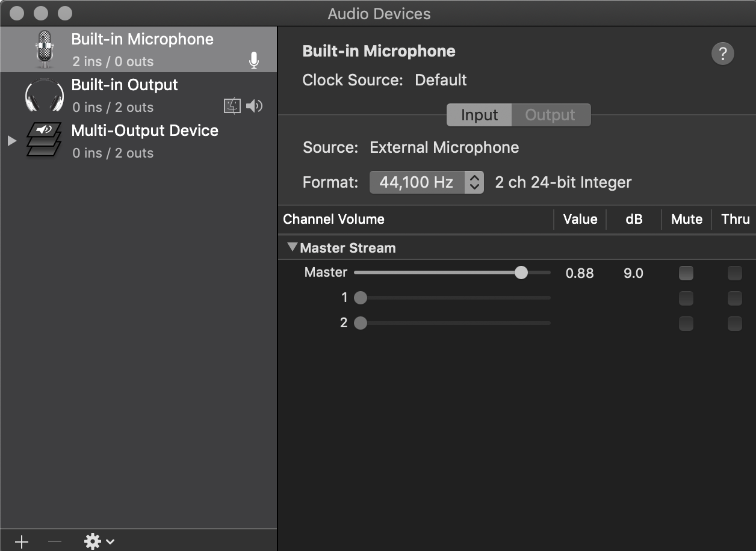Expand the Multi-Output Device disclosure triangle
This screenshot has width=756, height=551.
[x=11, y=141]
